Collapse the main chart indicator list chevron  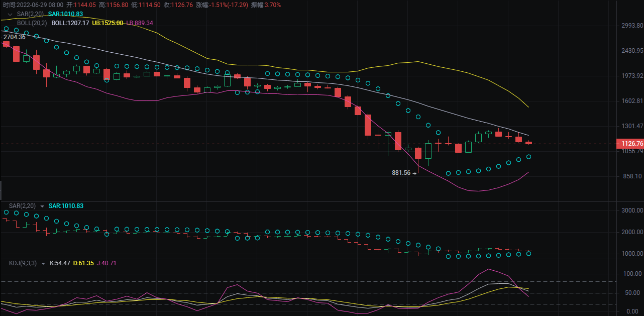(x=10, y=14)
